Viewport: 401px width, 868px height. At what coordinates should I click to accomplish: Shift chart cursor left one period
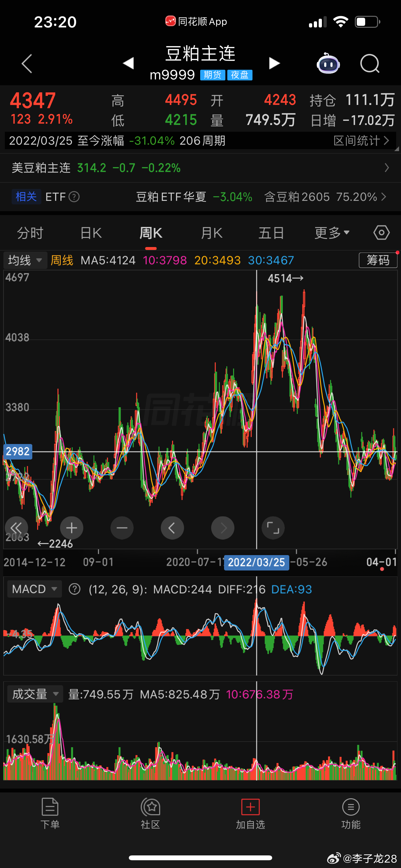(172, 528)
